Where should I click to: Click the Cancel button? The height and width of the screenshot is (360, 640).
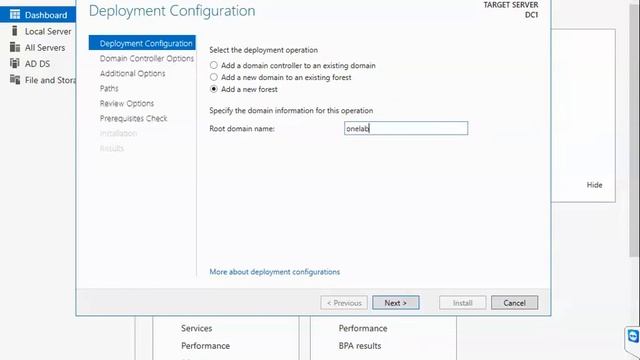(514, 303)
